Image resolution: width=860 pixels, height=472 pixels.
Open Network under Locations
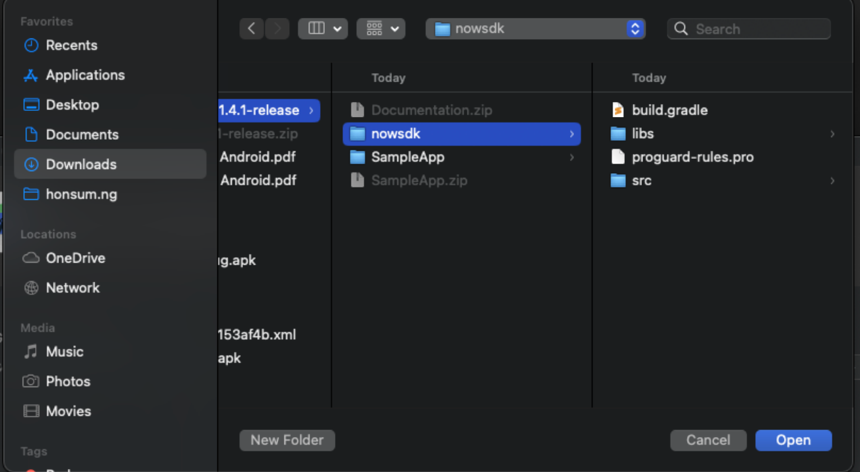click(110, 288)
